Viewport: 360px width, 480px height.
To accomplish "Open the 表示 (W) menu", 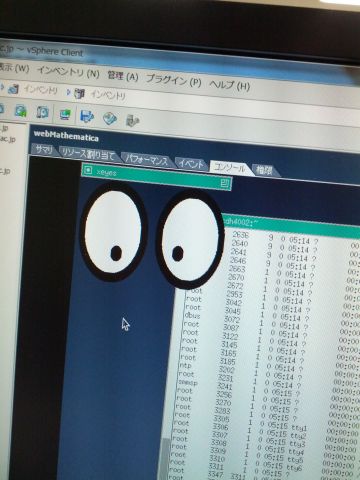I will click(x=13, y=68).
